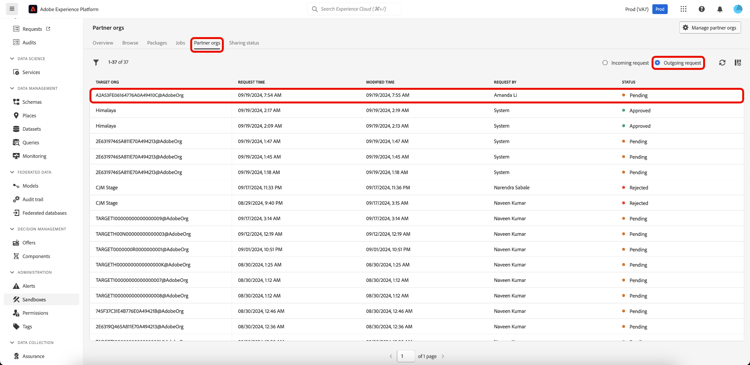This screenshot has width=750, height=365.
Task: Open the apps grid switcher
Action: click(683, 9)
